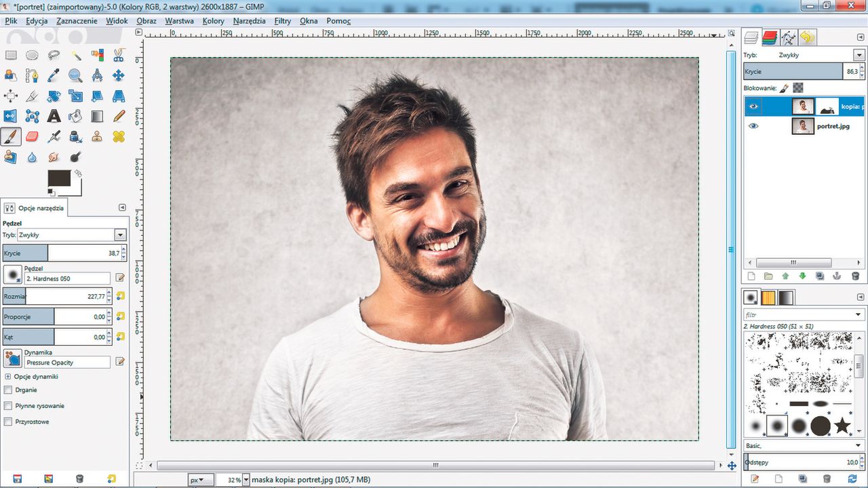
Task: Enable the Płynne rysowanie checkbox
Action: (8, 406)
